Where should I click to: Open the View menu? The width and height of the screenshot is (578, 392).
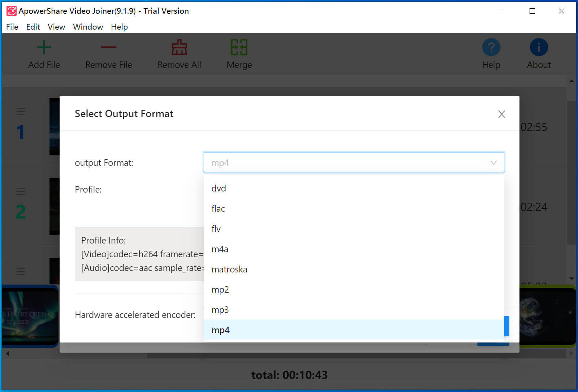(56, 27)
